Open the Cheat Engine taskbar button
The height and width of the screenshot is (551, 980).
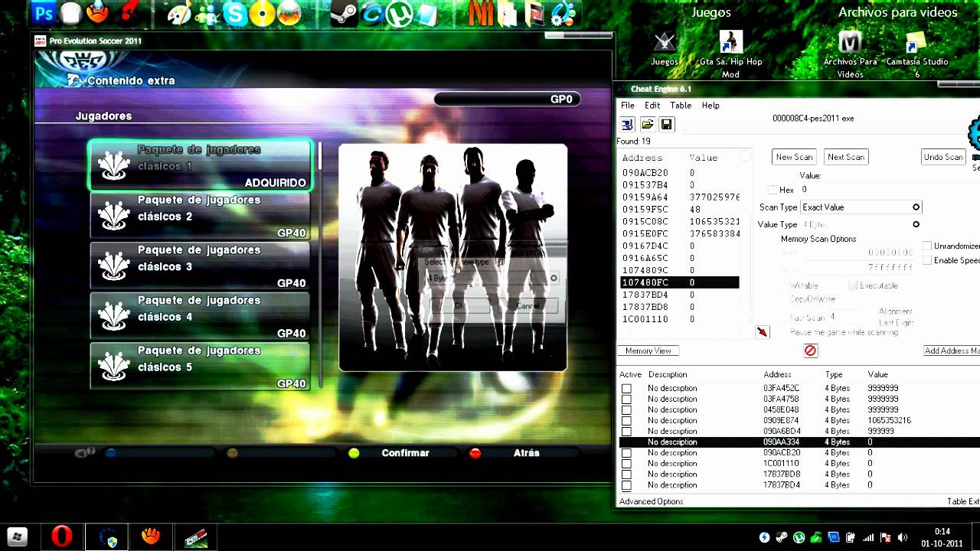[107, 537]
